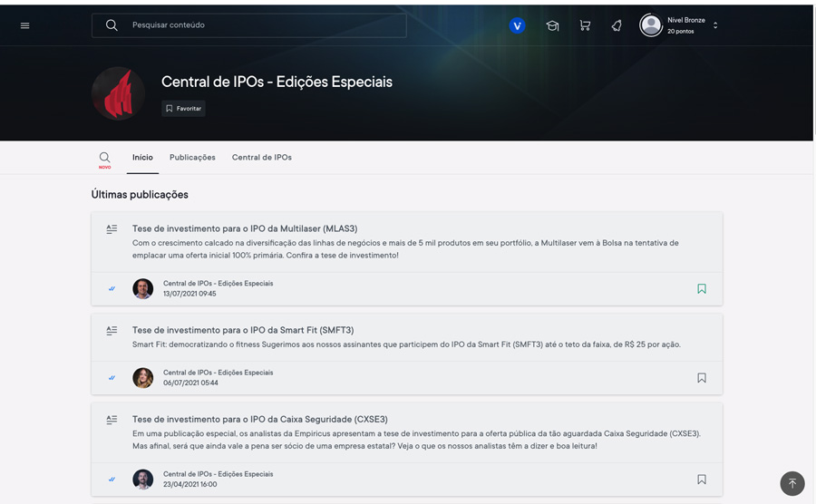The image size is (816, 504).
Task: Open Smart Fit (SMFT3) investment thesis title
Action: pyautogui.click(x=243, y=330)
